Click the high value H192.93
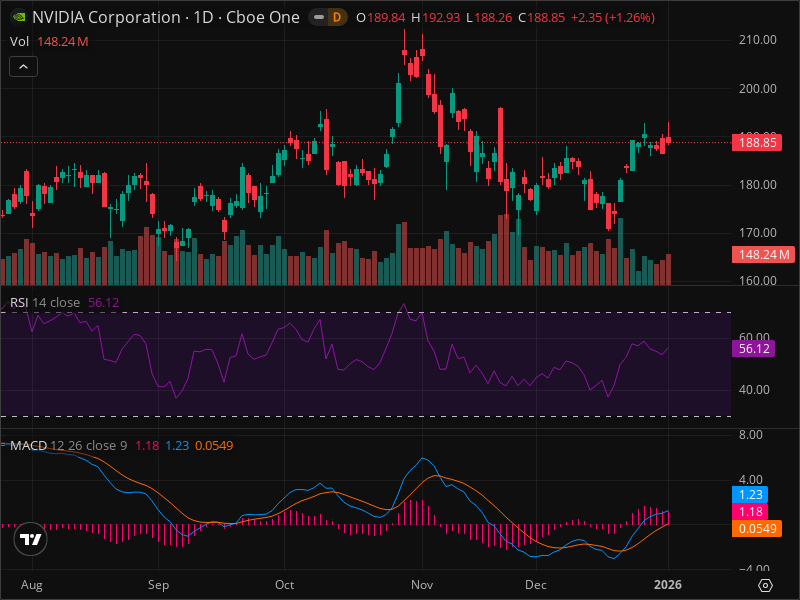 pos(435,17)
